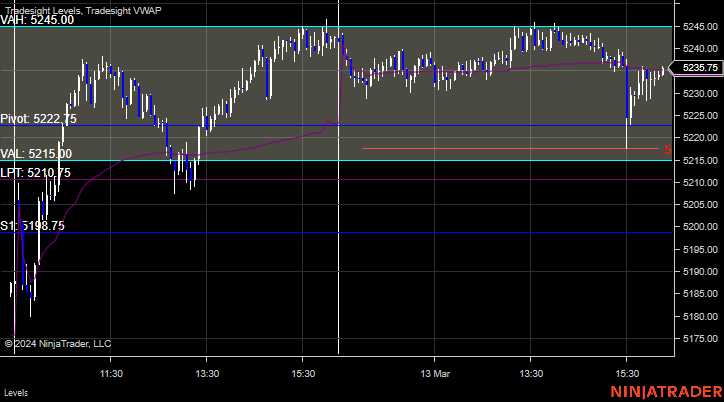Click the 13 Mar date label
724x402 pixels.
click(x=435, y=373)
